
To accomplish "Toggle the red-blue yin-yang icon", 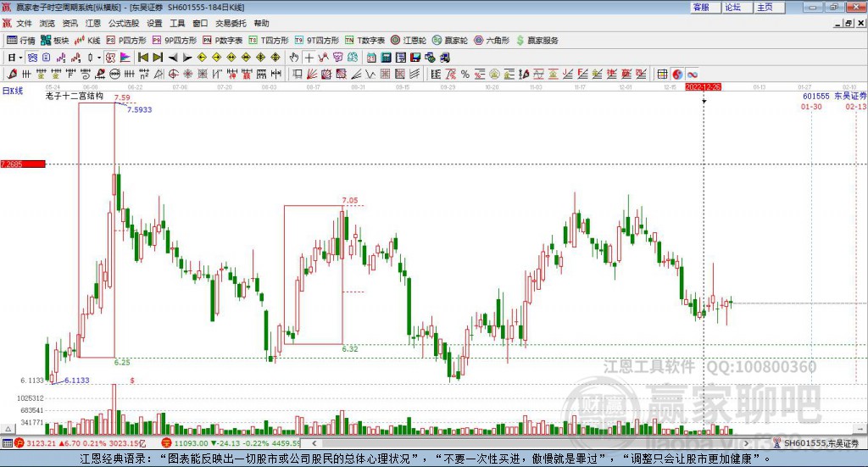I will pyautogui.click(x=677, y=74).
